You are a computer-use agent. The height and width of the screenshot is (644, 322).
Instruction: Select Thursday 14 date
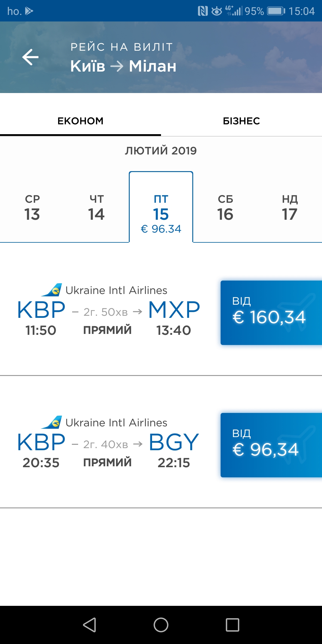97,208
